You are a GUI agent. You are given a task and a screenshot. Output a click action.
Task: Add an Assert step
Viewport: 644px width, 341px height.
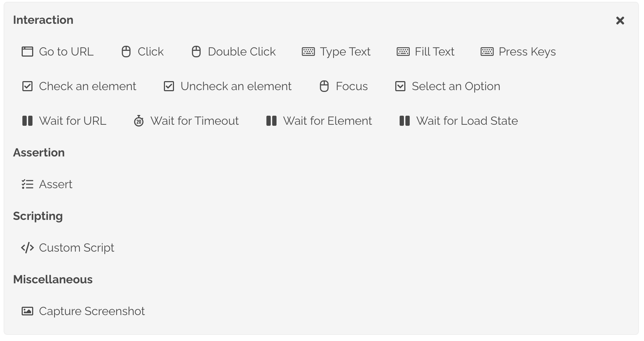pos(47,184)
